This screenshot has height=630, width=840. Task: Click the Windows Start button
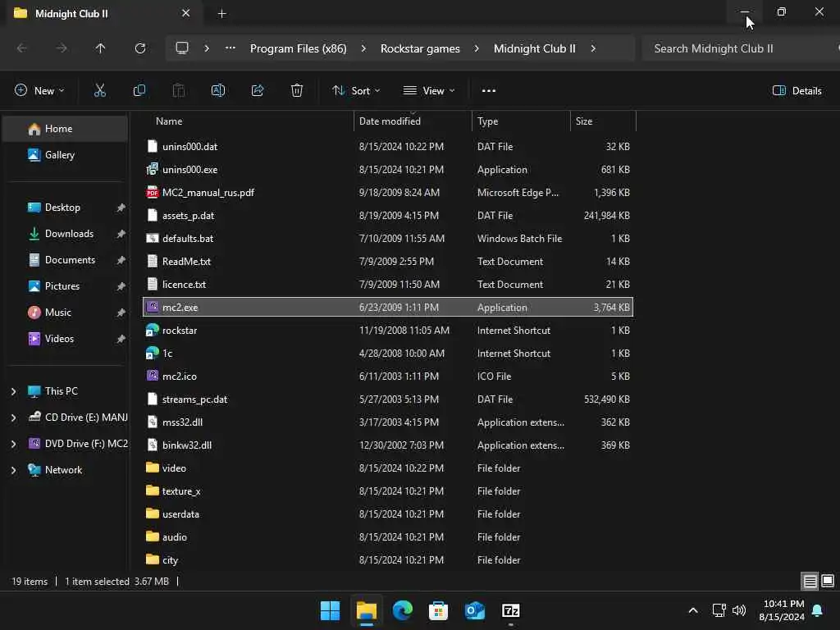click(330, 610)
